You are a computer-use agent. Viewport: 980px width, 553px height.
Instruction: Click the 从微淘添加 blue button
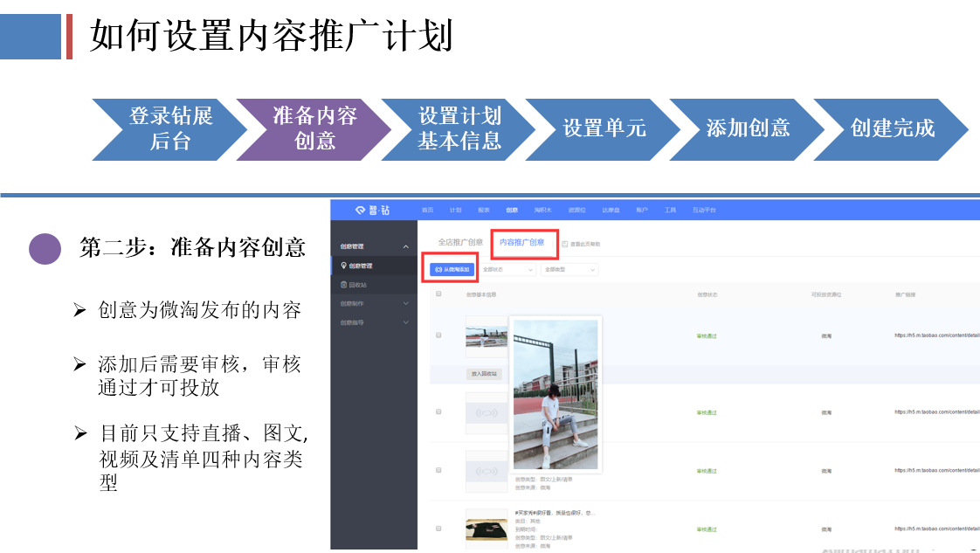tap(452, 269)
